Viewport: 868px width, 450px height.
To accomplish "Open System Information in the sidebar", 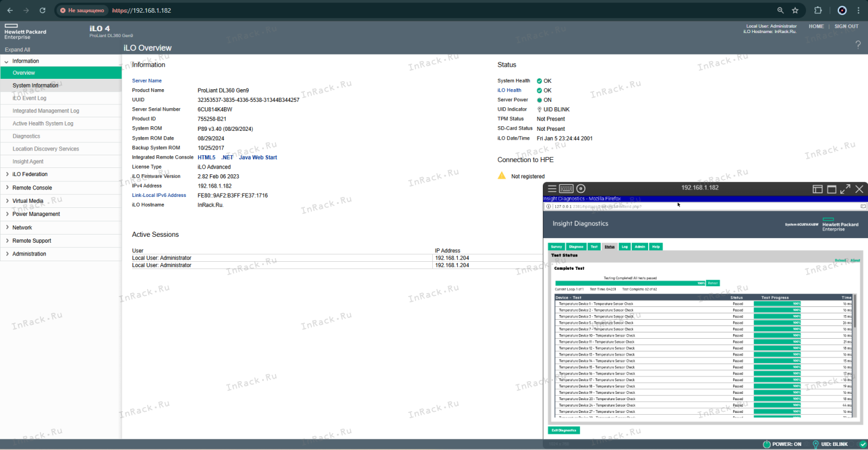I will (x=35, y=86).
